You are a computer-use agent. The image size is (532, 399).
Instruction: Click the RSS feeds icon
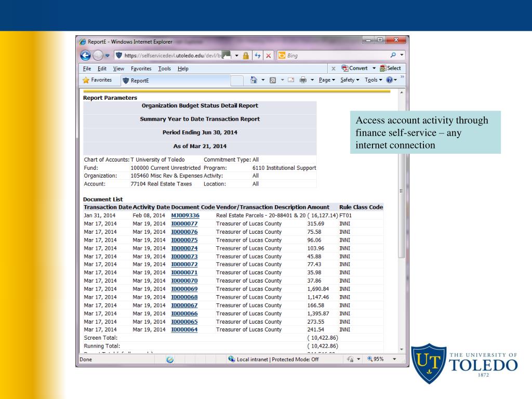pos(272,80)
